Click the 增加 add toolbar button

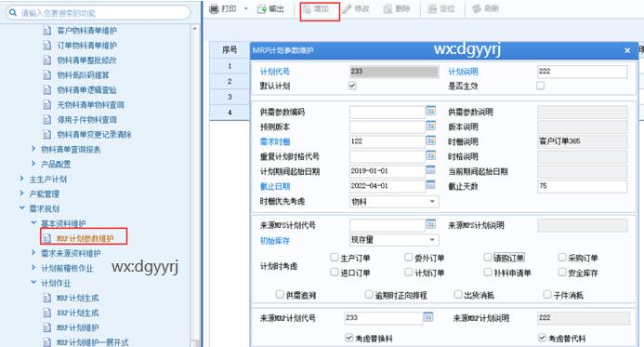316,9
